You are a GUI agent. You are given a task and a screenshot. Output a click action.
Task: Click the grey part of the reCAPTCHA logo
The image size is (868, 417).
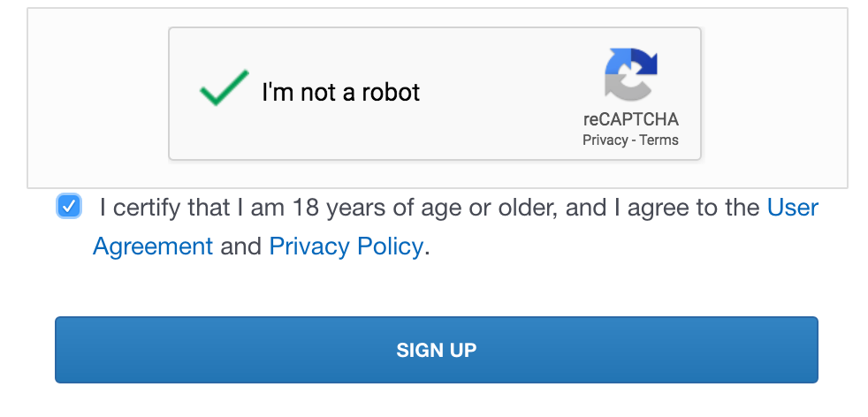point(619,85)
